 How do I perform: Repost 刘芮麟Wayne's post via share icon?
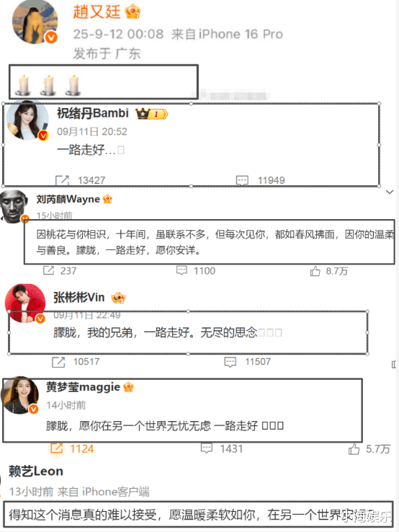(x=48, y=270)
